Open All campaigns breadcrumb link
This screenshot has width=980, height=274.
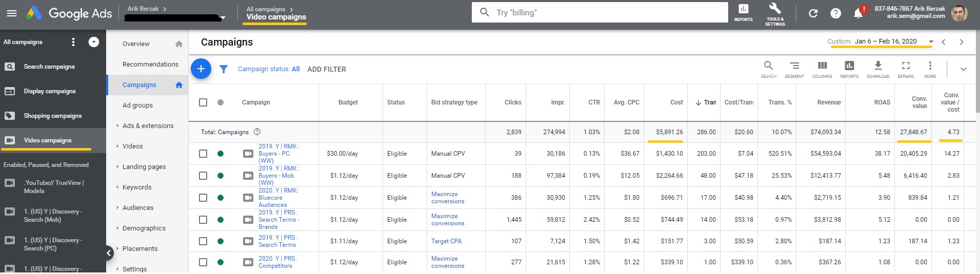266,9
